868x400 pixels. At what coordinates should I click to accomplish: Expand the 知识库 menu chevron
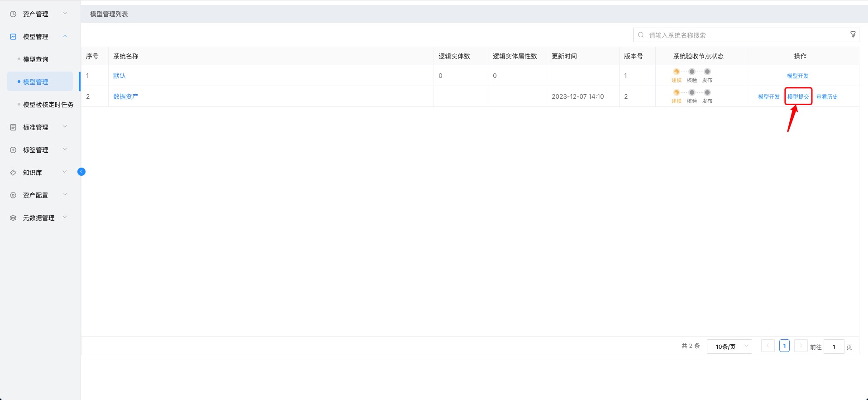pyautogui.click(x=65, y=172)
